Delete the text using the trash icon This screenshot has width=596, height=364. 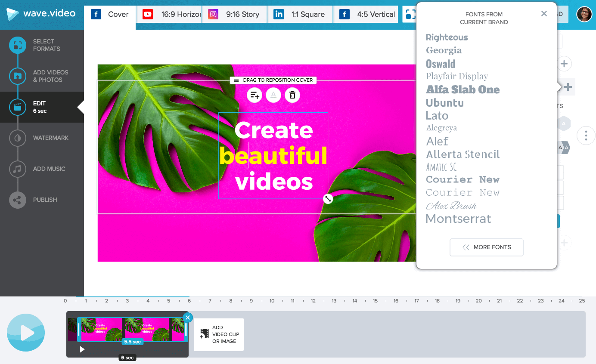pyautogui.click(x=292, y=95)
